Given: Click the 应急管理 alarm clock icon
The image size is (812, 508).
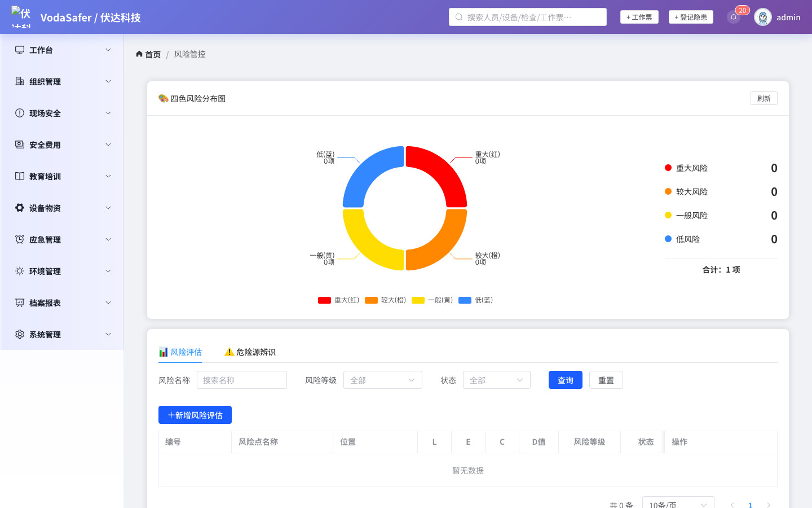Looking at the screenshot, I should click(x=20, y=239).
